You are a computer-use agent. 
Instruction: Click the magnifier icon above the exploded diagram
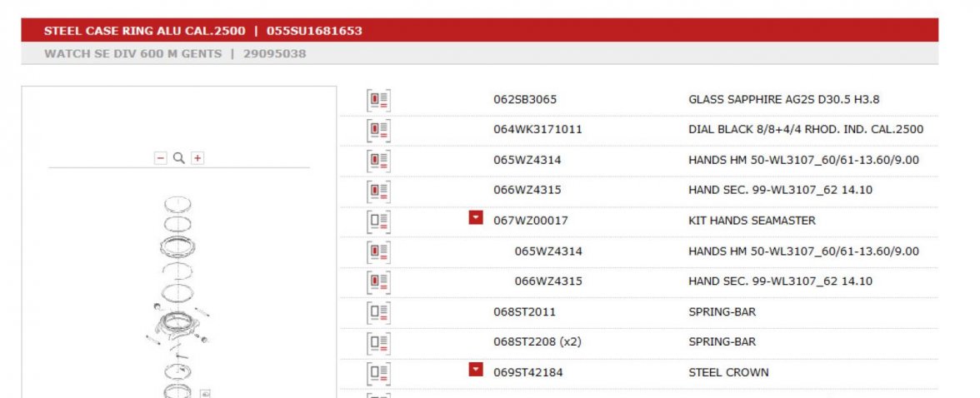[178, 158]
